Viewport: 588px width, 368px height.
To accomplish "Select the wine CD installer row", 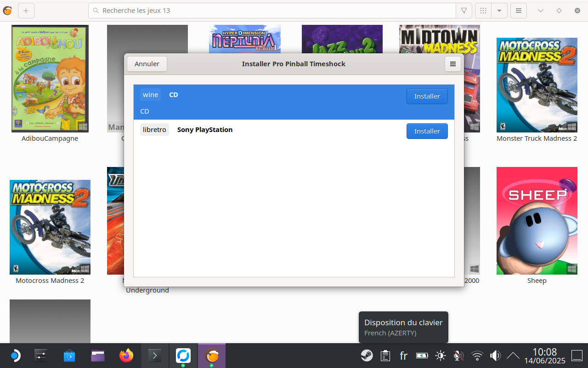I will [x=294, y=102].
